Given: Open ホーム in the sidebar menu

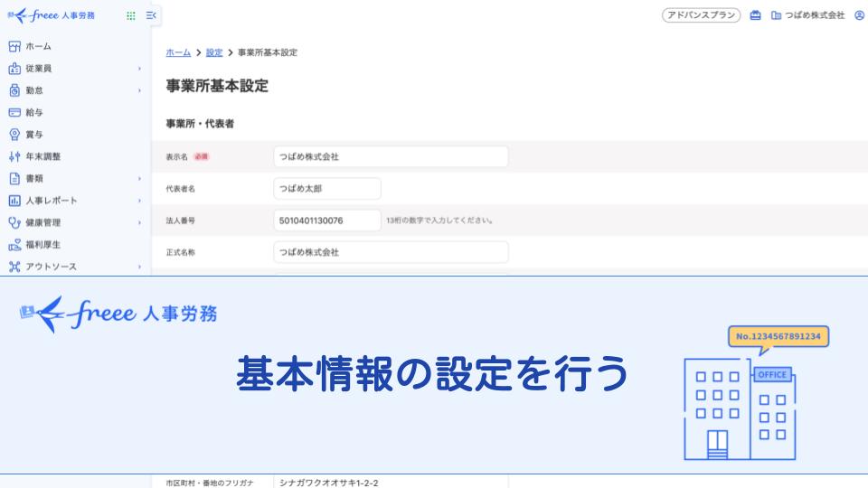Looking at the screenshot, I should tap(38, 46).
